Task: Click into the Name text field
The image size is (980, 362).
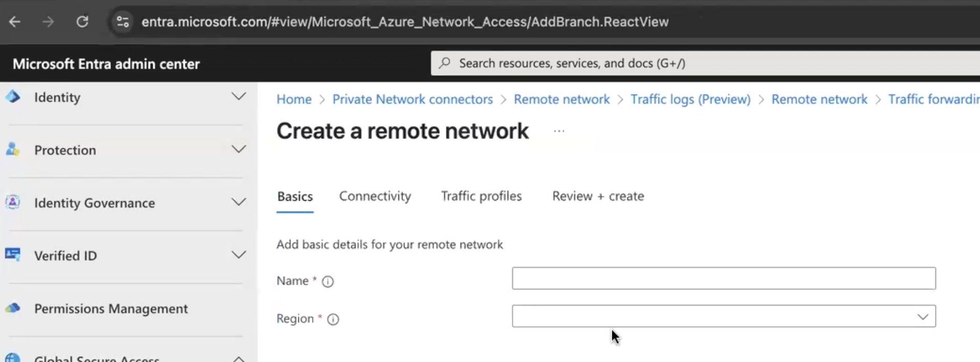Action: point(724,279)
